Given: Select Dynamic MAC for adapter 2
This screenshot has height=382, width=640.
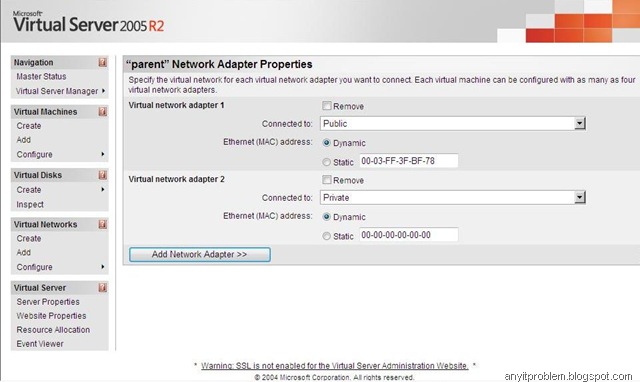Looking at the screenshot, I should (x=327, y=217).
